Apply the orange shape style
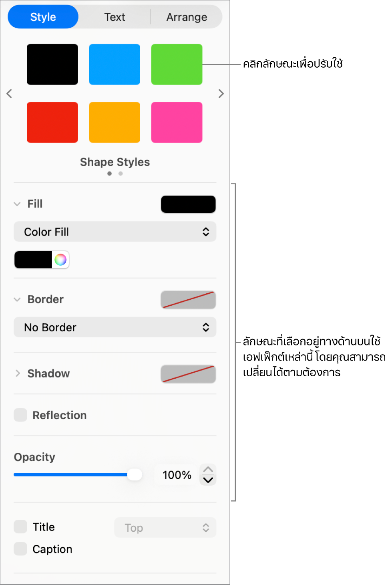Screen dimensions: 392x585 (115, 122)
